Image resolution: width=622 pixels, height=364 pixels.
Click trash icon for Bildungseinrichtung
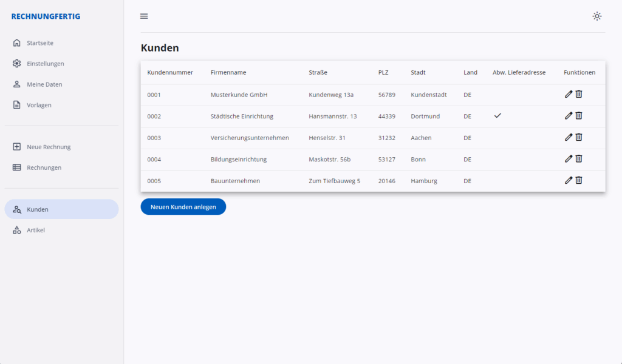point(579,158)
